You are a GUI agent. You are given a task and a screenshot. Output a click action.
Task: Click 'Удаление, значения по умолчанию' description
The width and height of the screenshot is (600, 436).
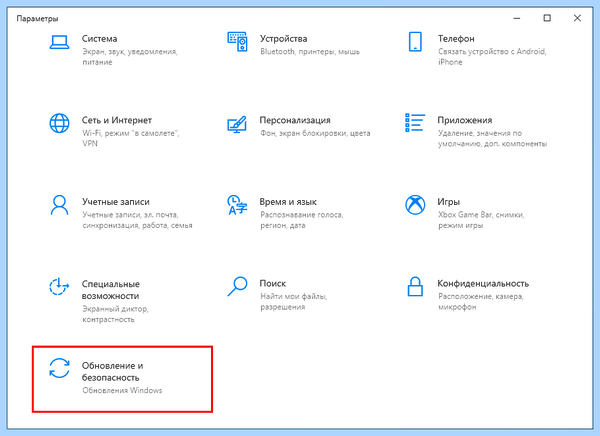(x=492, y=138)
